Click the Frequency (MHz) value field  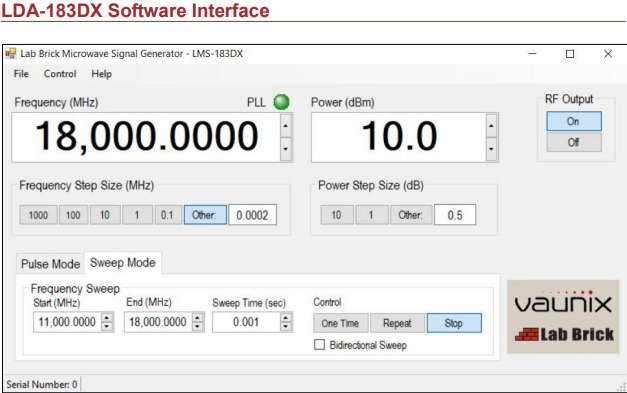click(146, 137)
